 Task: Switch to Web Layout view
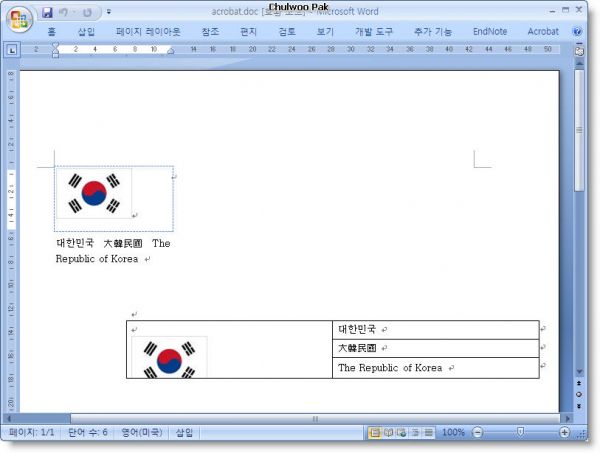tap(401, 433)
